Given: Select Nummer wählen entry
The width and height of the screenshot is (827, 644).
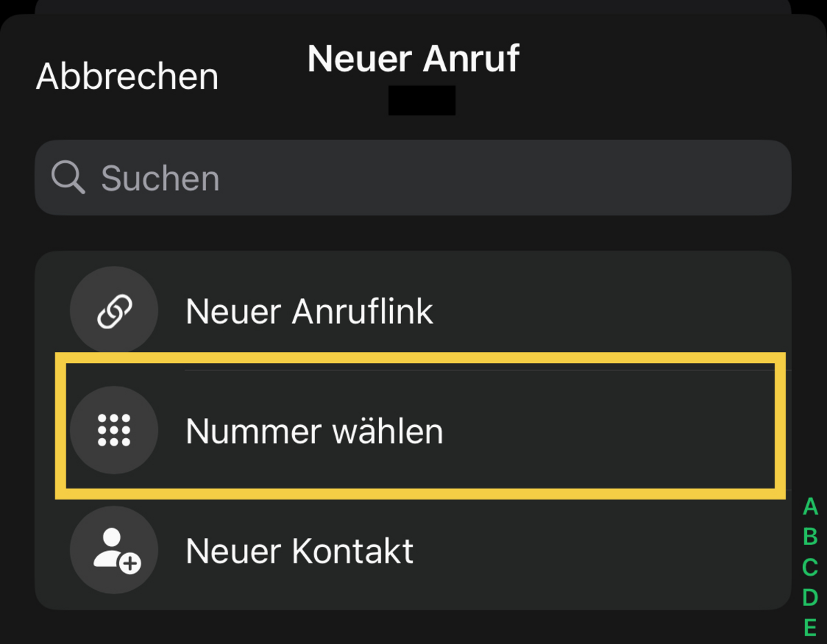Looking at the screenshot, I should click(413, 431).
